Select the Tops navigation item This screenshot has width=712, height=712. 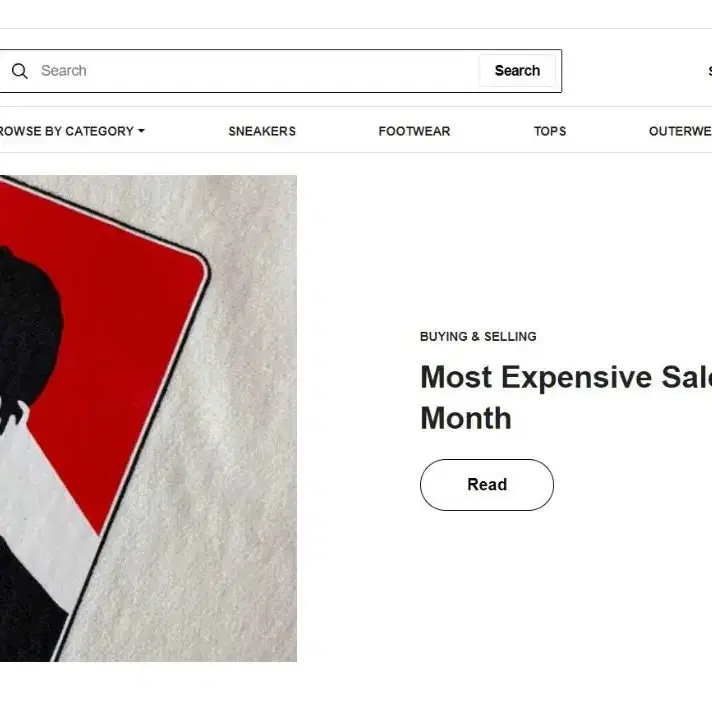click(550, 131)
